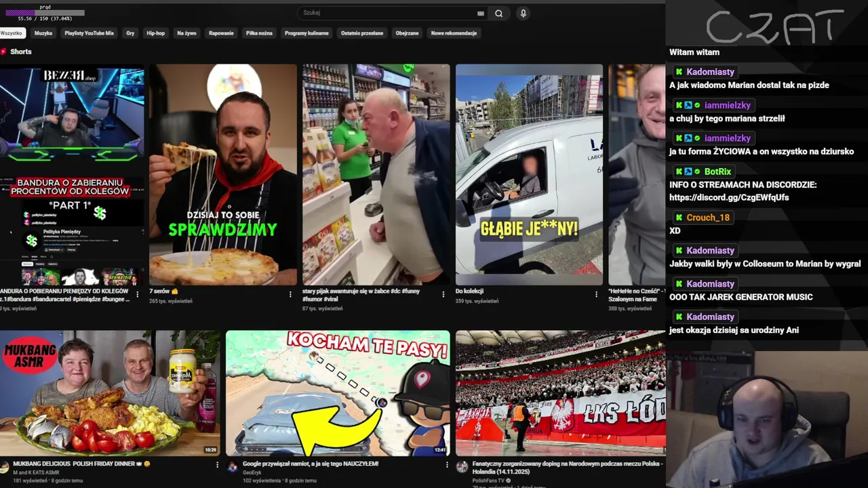Select the Muzyka filter chip
Screen dimensions: 868x488
[43, 33]
